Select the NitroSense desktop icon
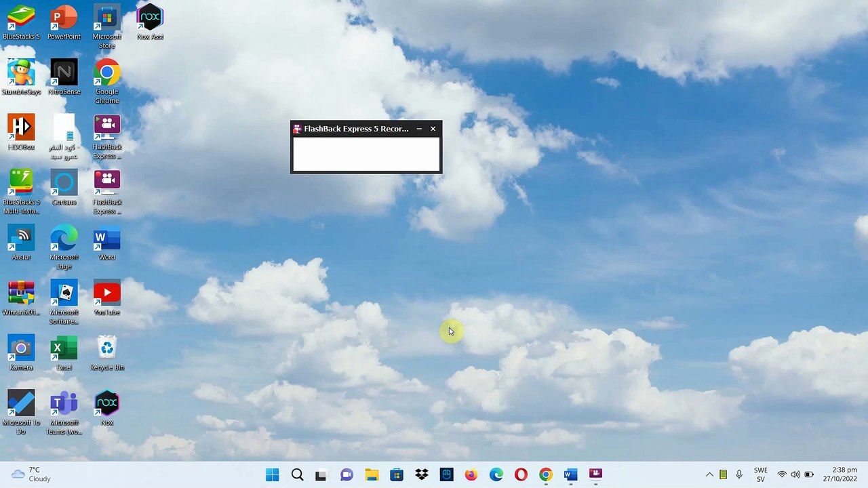Screen dimensions: 868x488 click(64, 77)
